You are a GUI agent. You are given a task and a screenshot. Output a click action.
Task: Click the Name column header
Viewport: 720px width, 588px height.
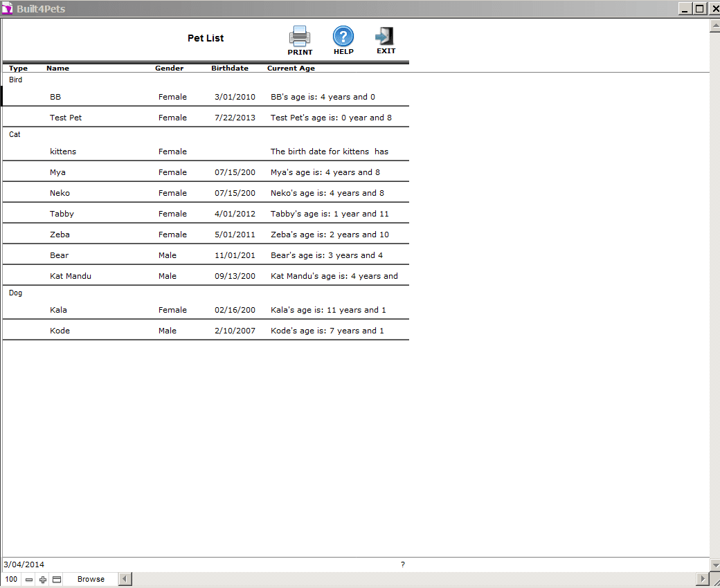click(57, 68)
